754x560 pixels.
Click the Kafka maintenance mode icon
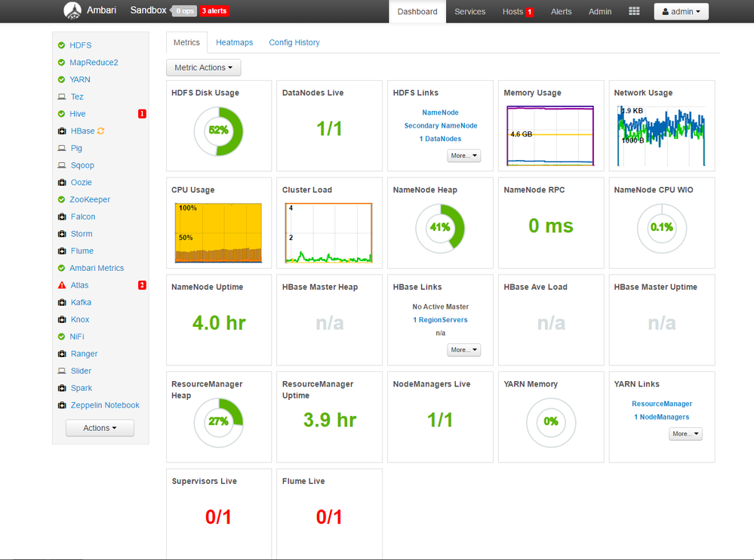[x=62, y=303]
